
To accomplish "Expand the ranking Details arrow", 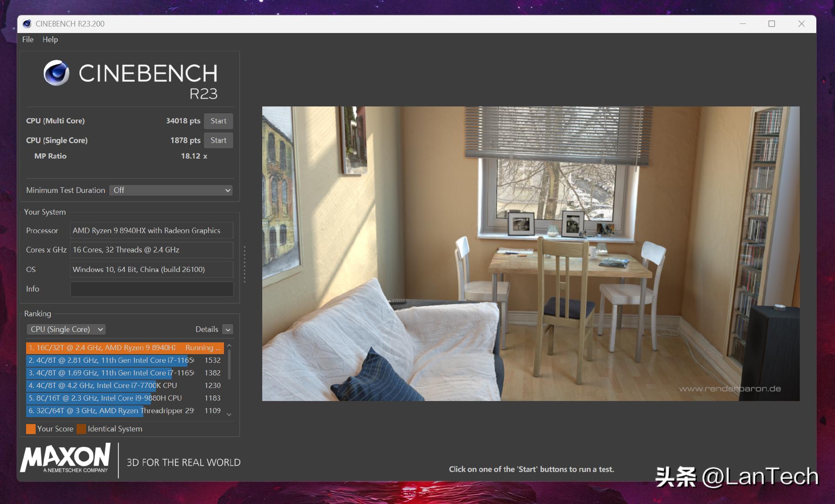I will [x=228, y=330].
